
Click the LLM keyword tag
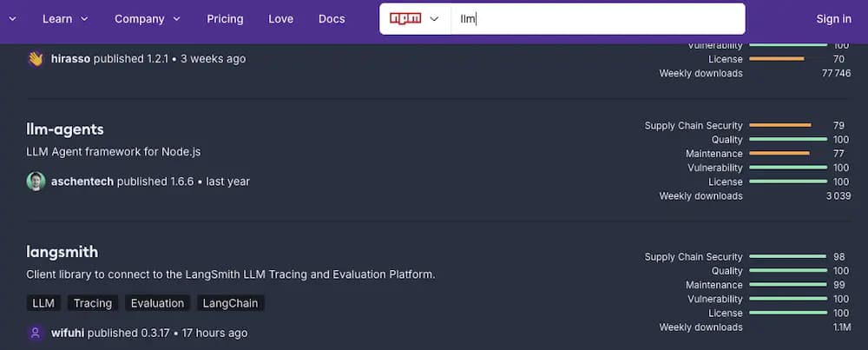click(43, 303)
